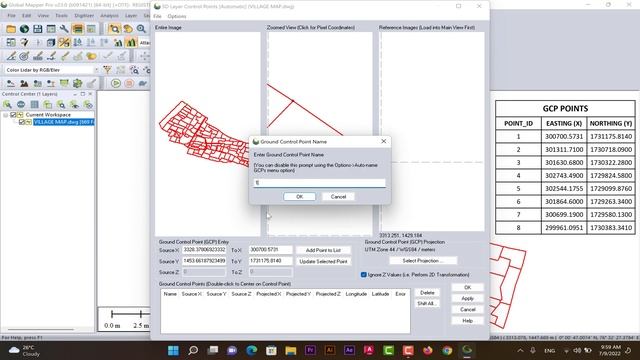Save workspace using the floppy disk icon
640x360 pixels.
(38, 29)
